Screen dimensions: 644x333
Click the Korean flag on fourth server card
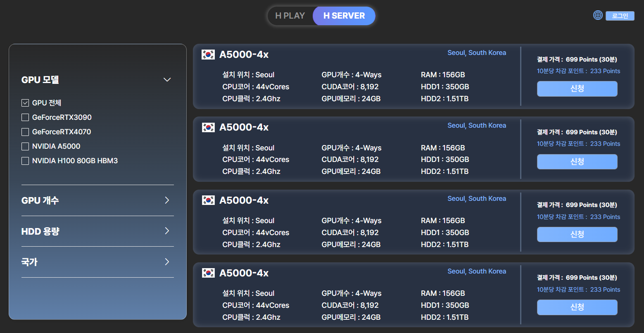[x=208, y=273]
